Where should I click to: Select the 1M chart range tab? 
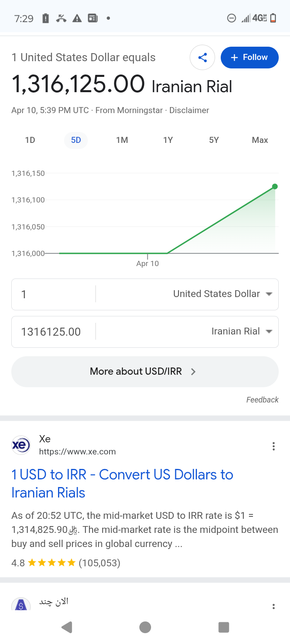tap(122, 140)
